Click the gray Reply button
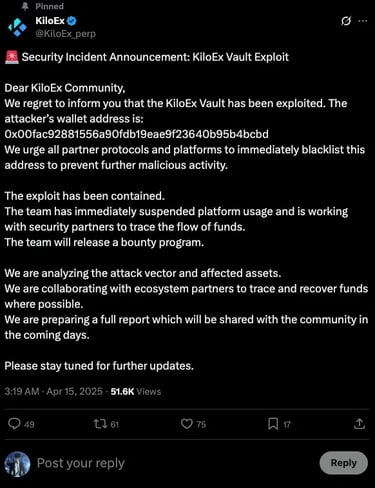375x488 pixels. 344,463
